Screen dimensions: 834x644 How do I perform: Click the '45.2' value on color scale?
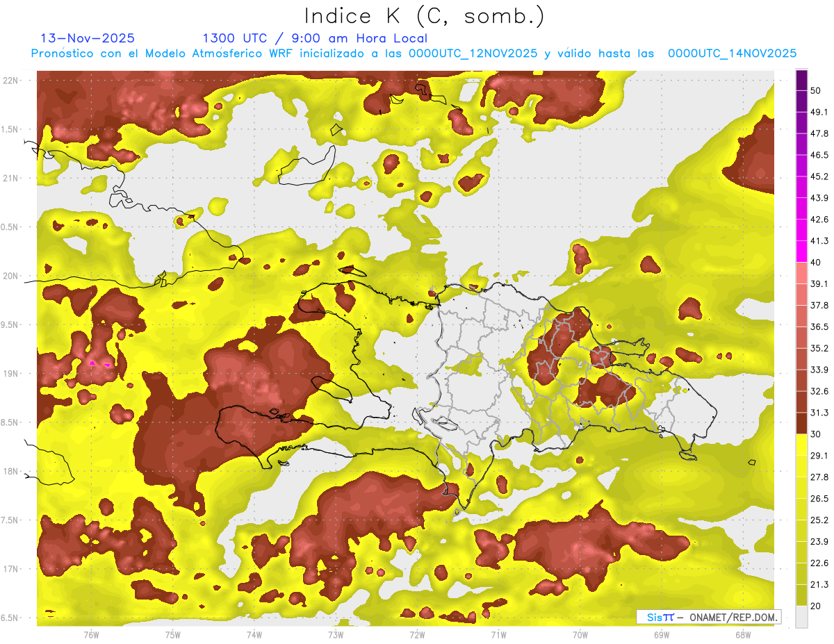click(819, 176)
